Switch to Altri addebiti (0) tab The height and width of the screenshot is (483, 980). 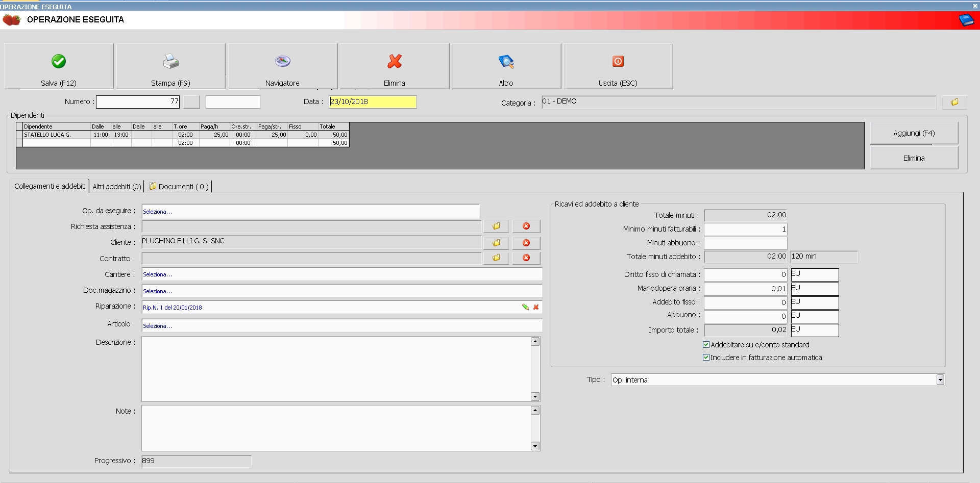coord(117,187)
